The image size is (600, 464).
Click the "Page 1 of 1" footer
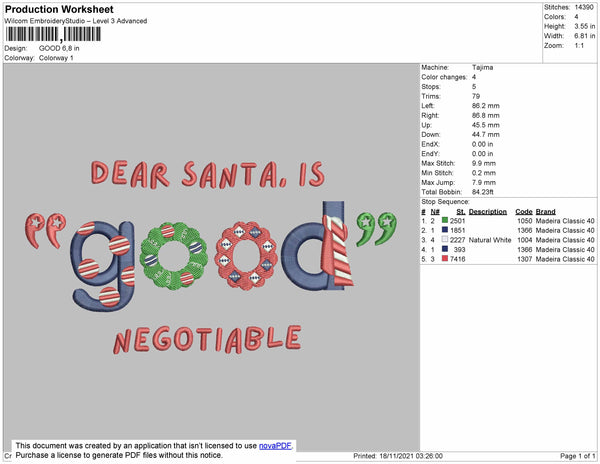(578, 456)
